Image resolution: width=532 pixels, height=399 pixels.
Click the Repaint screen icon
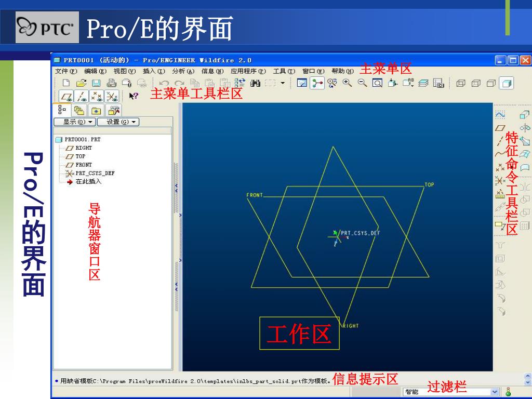(x=302, y=83)
